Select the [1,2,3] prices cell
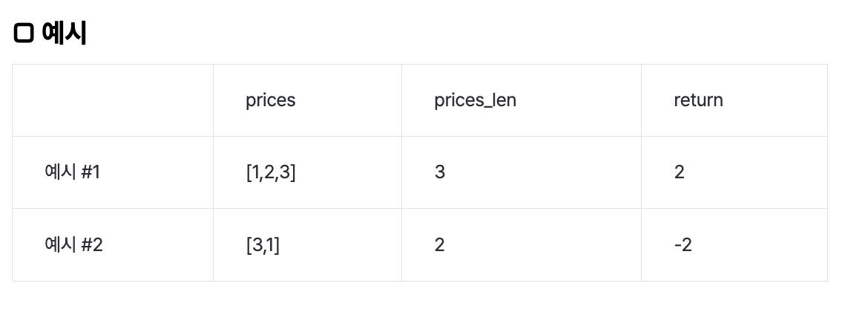This screenshot has height=315, width=868. pyautogui.click(x=271, y=172)
